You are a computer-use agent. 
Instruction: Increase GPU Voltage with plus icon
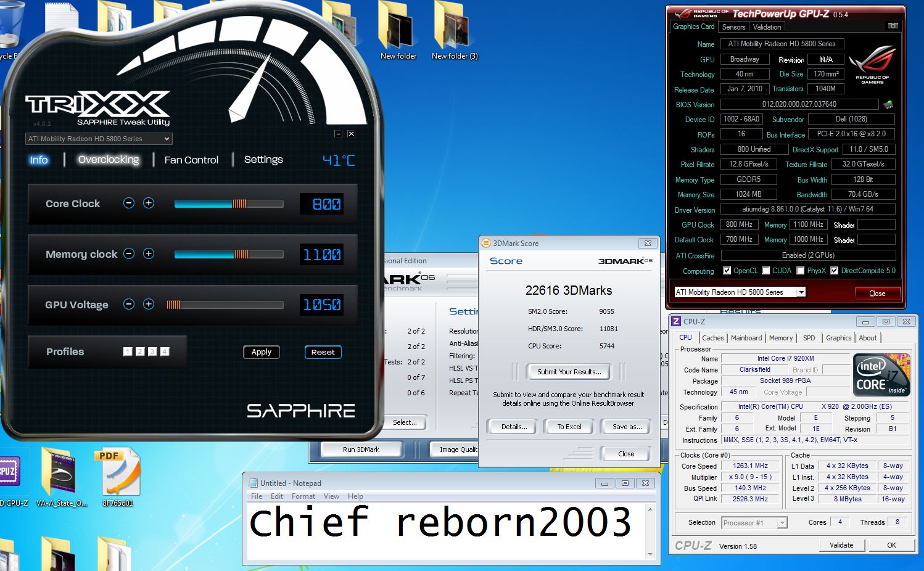click(x=149, y=304)
